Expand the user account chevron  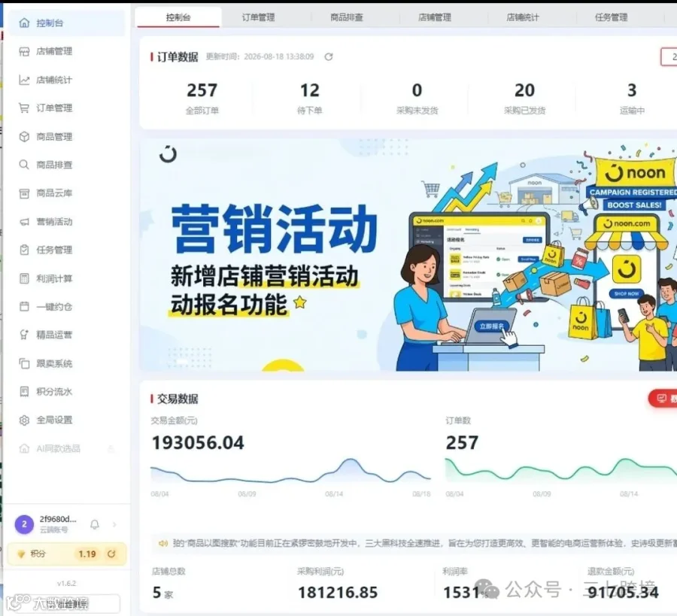114,524
